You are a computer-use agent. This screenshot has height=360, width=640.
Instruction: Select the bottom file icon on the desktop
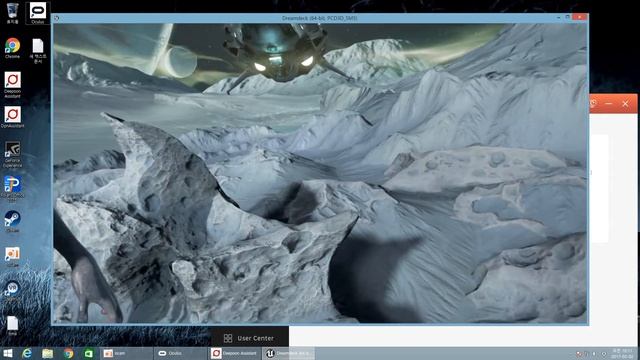pos(12,325)
